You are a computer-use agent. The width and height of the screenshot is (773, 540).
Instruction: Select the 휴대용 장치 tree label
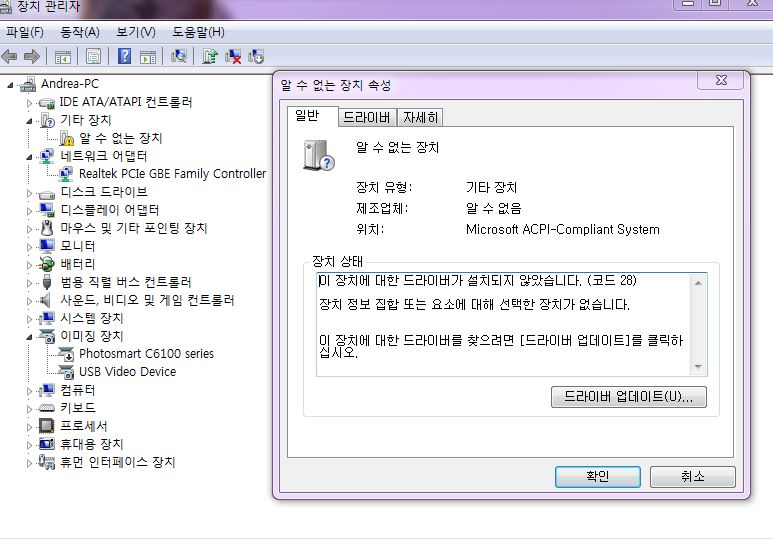pos(91,444)
